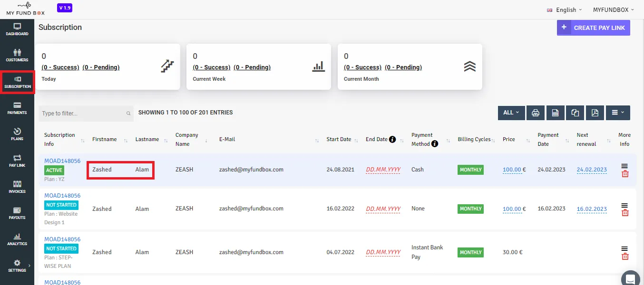
Task: Open the Invoices sidebar section
Action: pos(17,187)
